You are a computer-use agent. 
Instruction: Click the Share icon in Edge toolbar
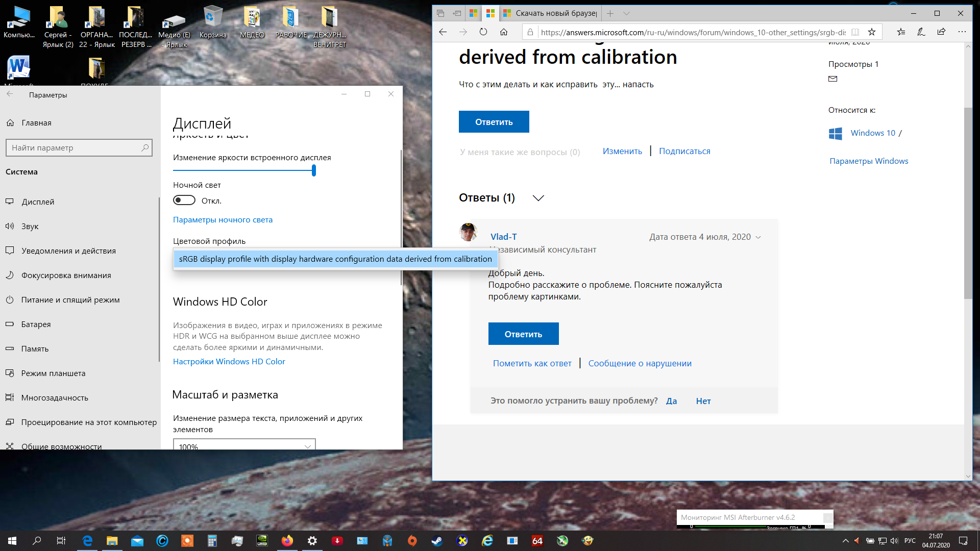941,32
